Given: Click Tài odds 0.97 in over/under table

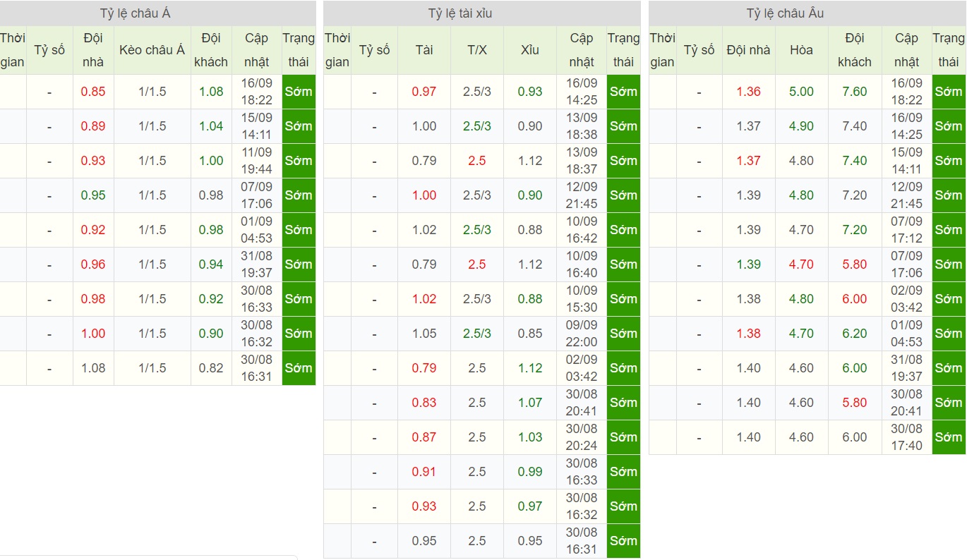Looking at the screenshot, I should click(x=424, y=92).
